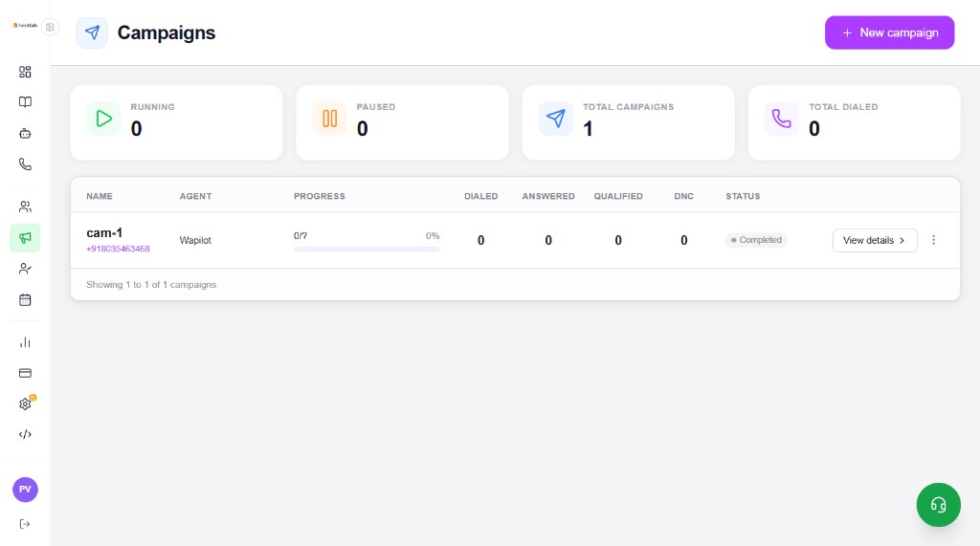The image size is (980, 546).
Task: Click the logout icon at sidebar bottom
Action: point(25,524)
